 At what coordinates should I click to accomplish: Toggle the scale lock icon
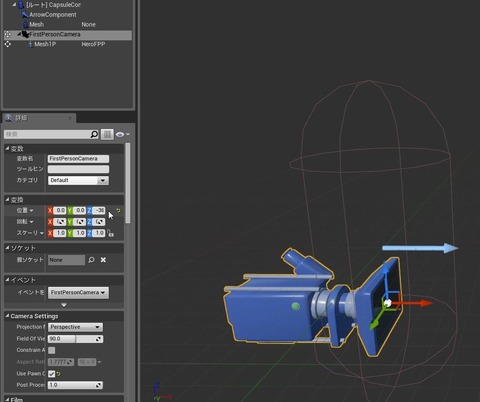pyautogui.click(x=110, y=233)
